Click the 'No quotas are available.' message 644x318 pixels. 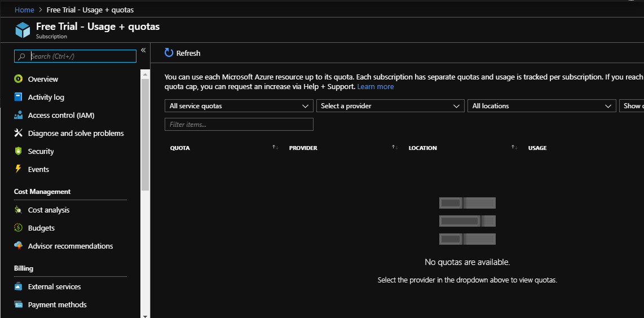[467, 262]
